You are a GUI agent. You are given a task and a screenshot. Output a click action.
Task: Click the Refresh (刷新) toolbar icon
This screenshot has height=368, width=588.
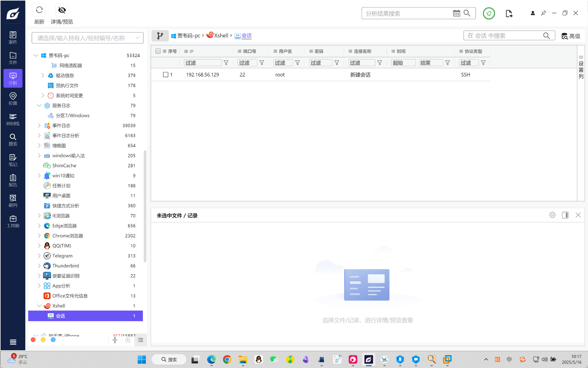tap(39, 10)
